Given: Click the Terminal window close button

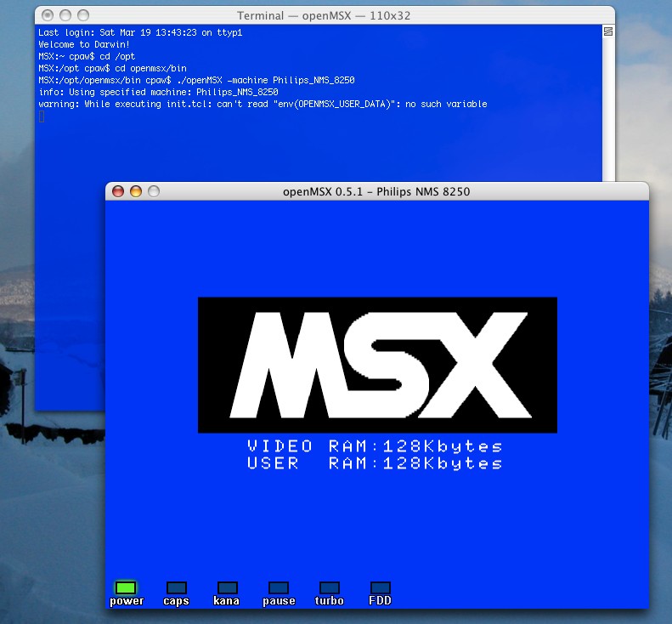Looking at the screenshot, I should coord(48,15).
